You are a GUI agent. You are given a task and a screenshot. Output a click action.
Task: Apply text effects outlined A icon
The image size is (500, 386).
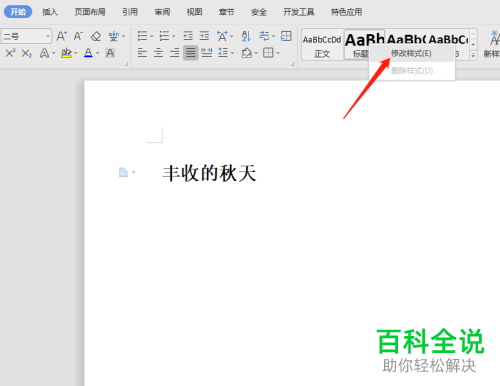point(44,53)
